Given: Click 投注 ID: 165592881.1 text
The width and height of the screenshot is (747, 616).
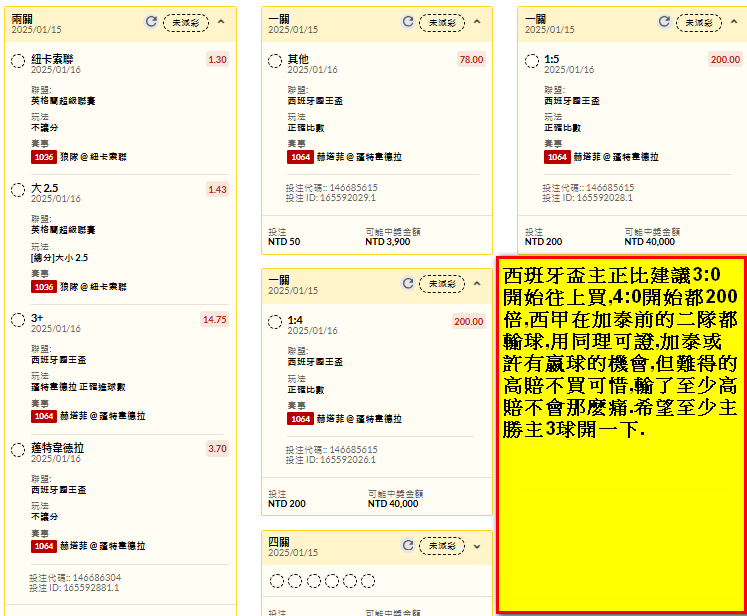Looking at the screenshot, I should coord(74,588).
